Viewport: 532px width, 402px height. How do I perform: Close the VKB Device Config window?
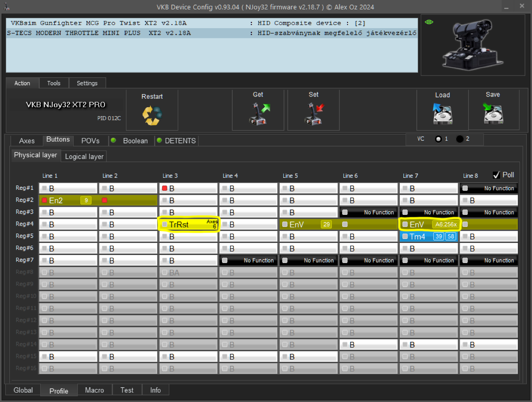522,6
